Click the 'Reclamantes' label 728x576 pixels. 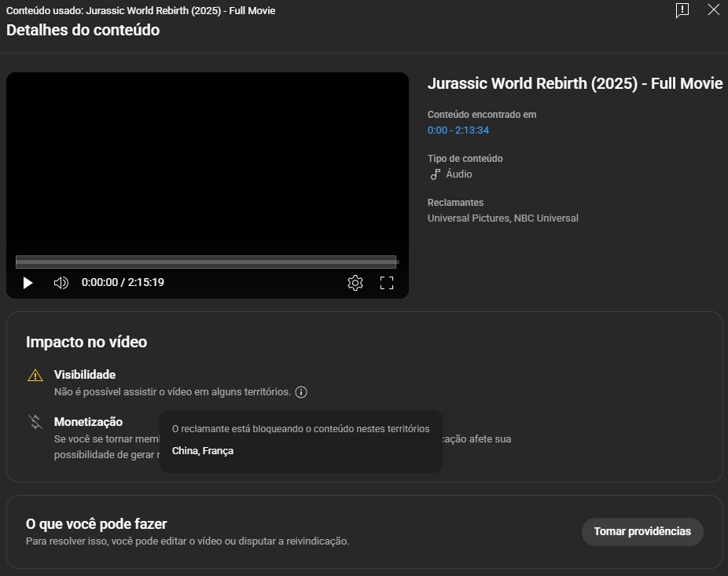(455, 203)
